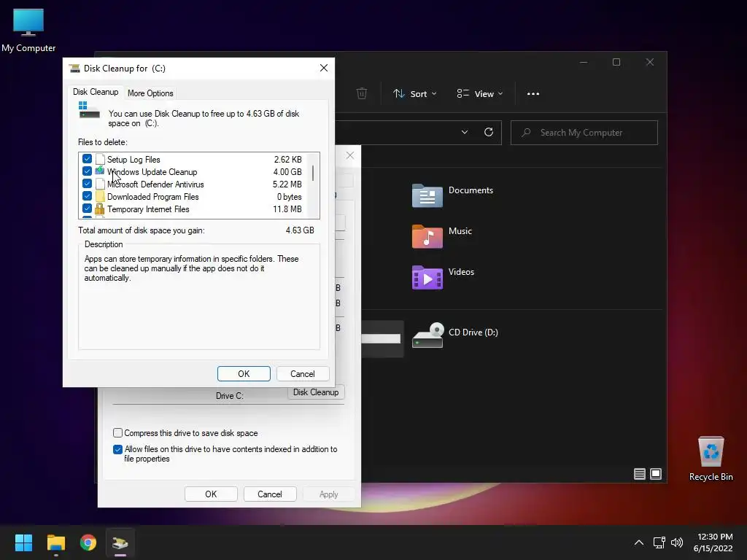Click the Windows Start button
Screen dimensions: 747x560
tap(23, 542)
